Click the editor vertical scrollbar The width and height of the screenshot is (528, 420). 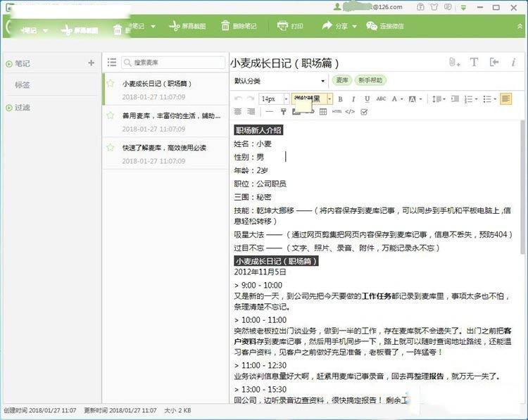click(x=522, y=187)
